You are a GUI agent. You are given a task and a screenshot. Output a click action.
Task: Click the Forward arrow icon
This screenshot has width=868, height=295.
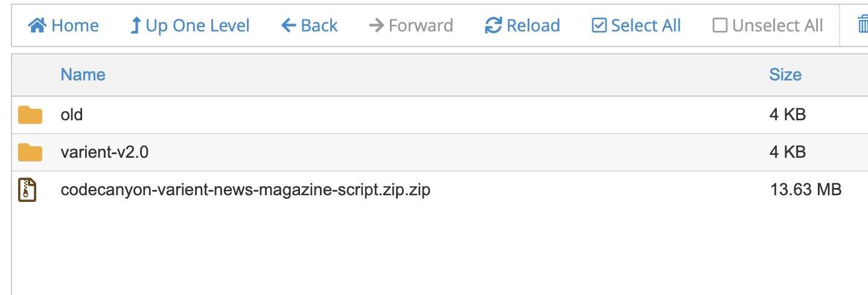click(x=376, y=25)
